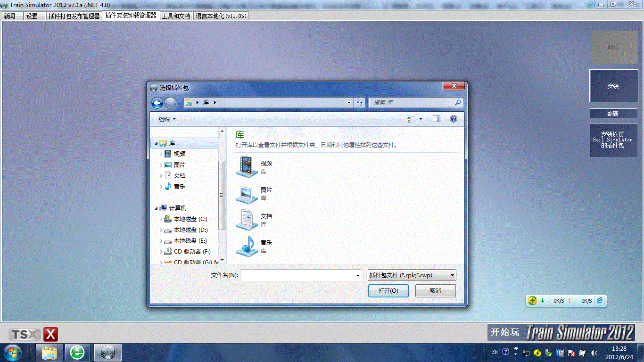This screenshot has width=644, height=362.
Task: Toggle the preview pane icon
Action: pyautogui.click(x=436, y=119)
